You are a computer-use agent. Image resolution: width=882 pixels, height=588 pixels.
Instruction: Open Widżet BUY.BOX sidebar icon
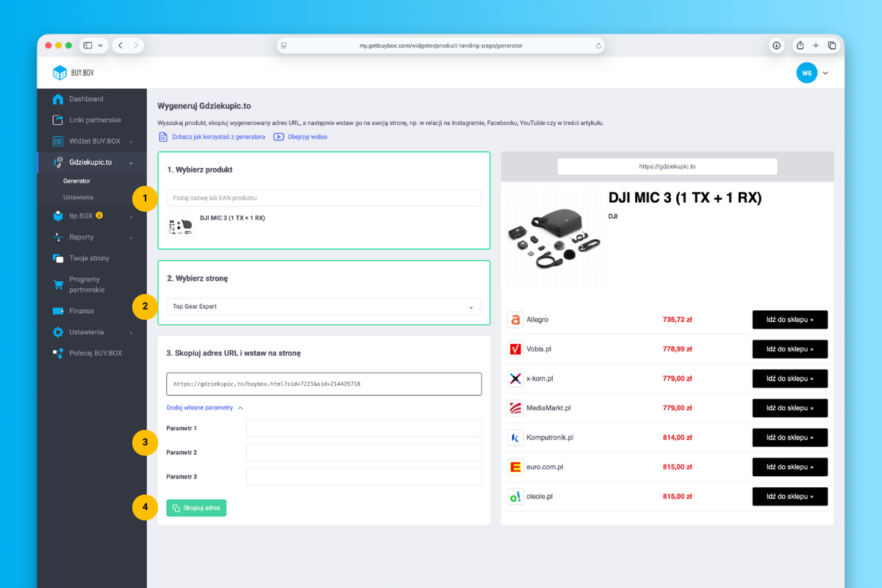[58, 141]
